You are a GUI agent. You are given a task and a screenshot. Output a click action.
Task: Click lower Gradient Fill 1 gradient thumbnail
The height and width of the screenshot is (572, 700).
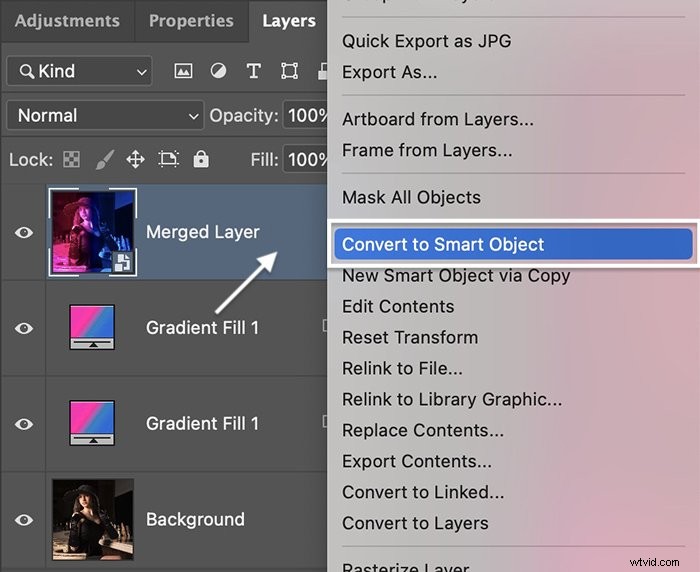click(92, 422)
